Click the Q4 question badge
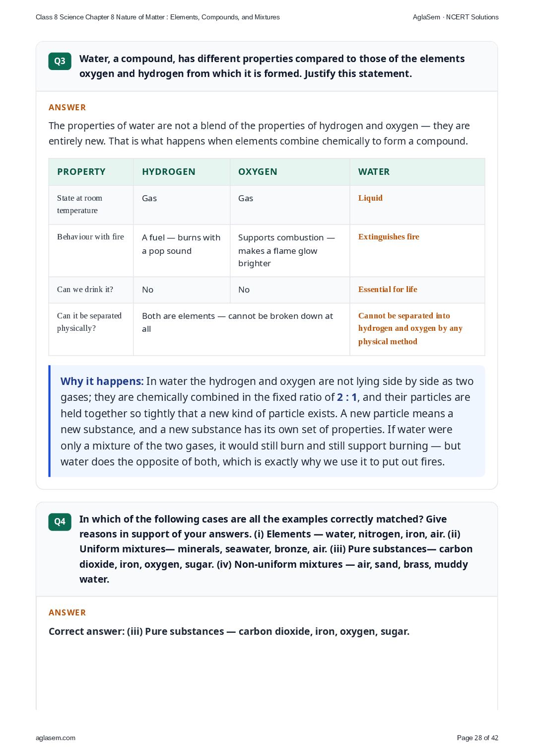Viewport: 534px width, 756px height. click(x=60, y=522)
